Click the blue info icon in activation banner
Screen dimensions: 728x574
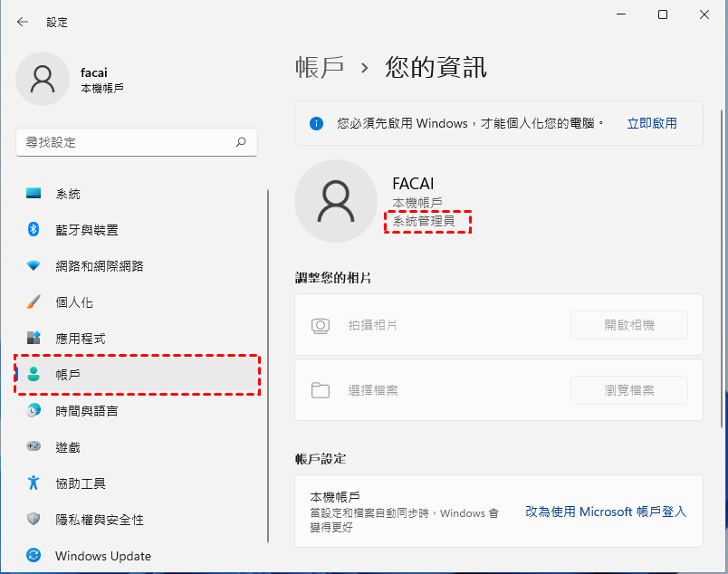[x=316, y=123]
